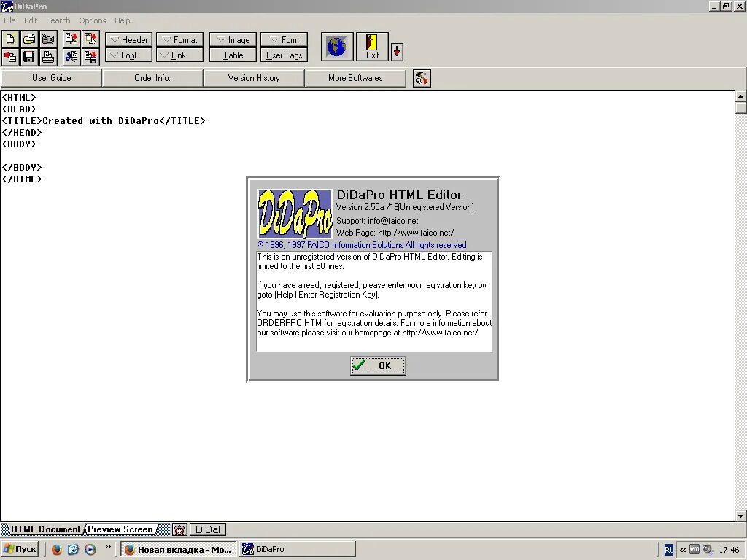Viewport: 747px width, 560px height.
Task: Click the alarm clock icon in bottom bar
Action: tap(179, 529)
